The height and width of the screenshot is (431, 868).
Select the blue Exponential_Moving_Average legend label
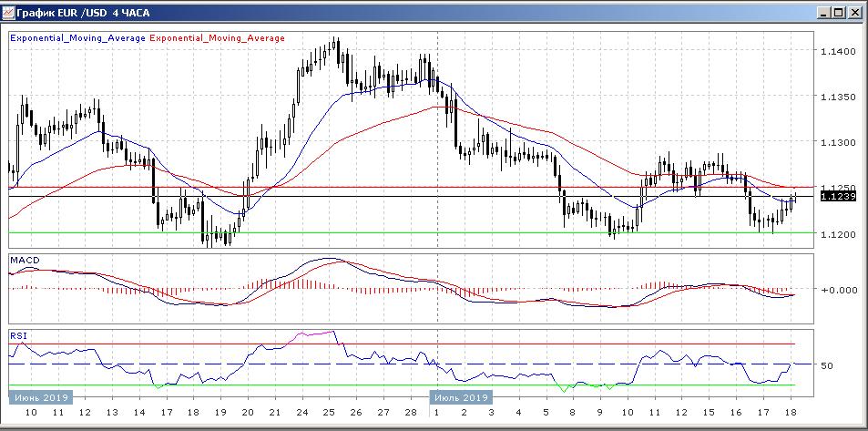click(x=77, y=38)
